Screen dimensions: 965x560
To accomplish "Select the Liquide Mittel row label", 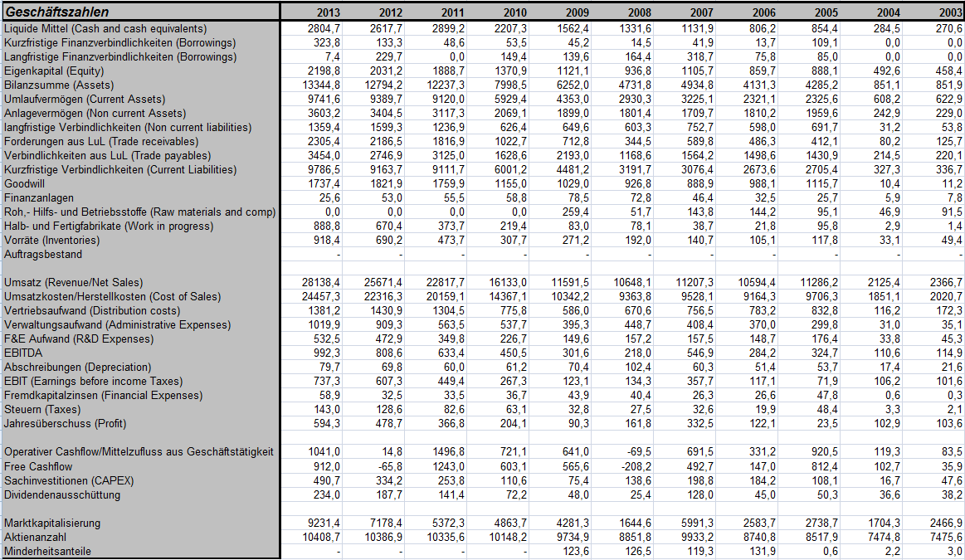I will pos(105,29).
